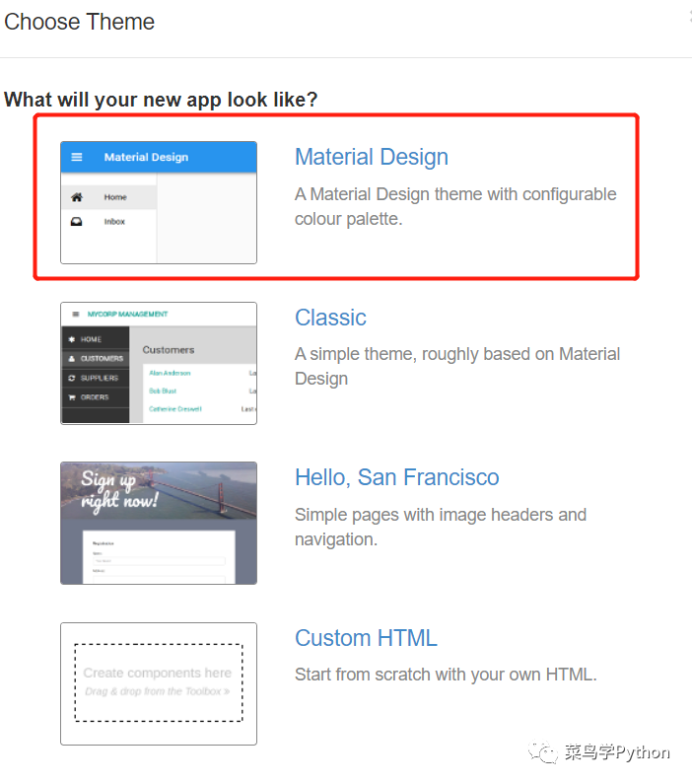Viewport: 692px width, 784px height.
Task: Click the Material Design colour palette description
Action: pos(455,206)
